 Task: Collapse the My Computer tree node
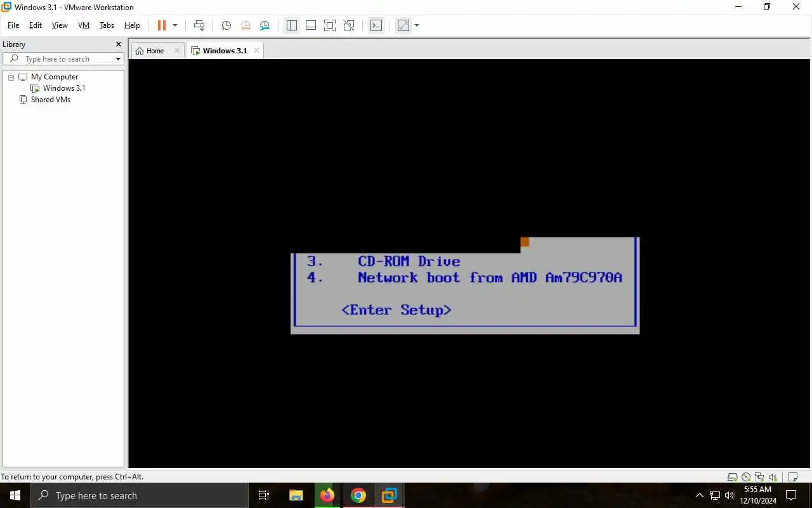11,77
